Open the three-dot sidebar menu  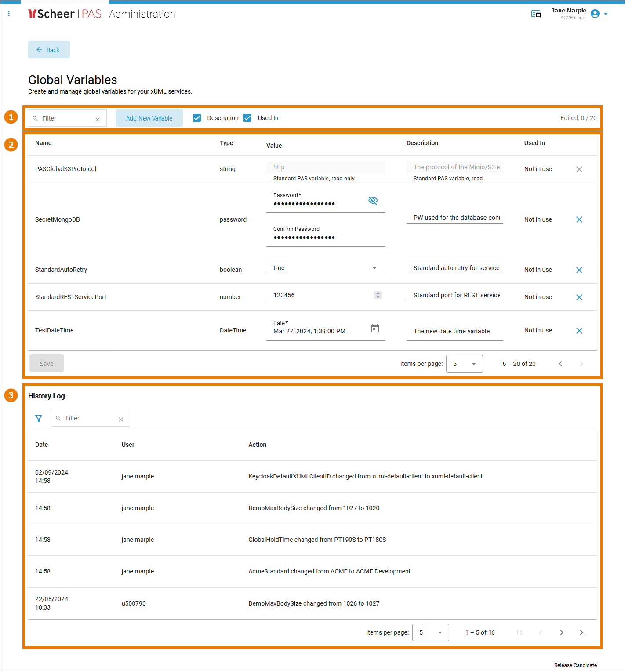9,14
